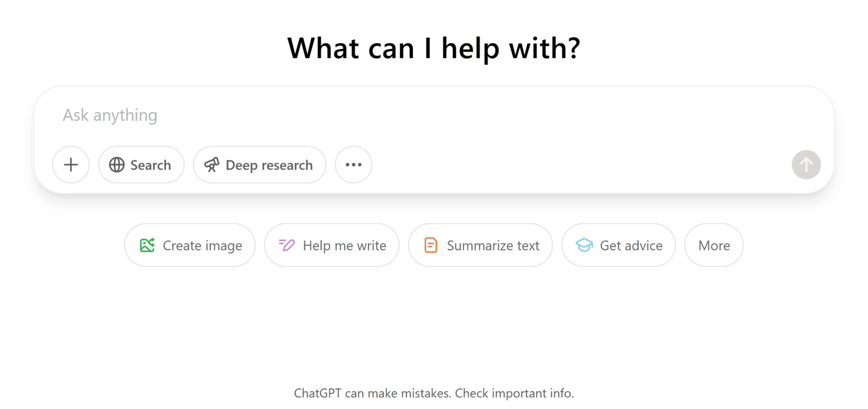868x409 pixels.
Task: Click the "Check important info" text
Action: point(514,393)
